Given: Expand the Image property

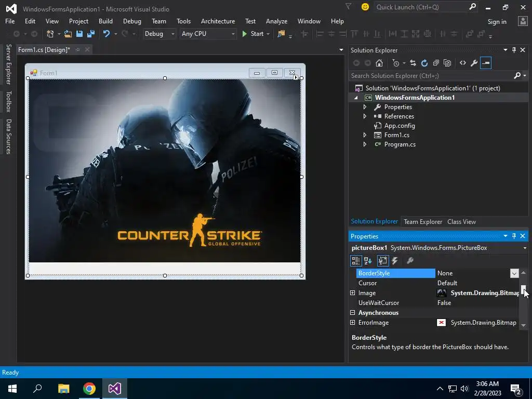Looking at the screenshot, I should 353,293.
